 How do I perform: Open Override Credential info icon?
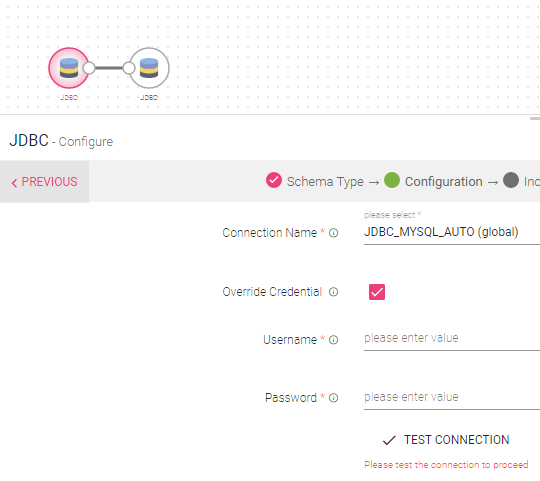[x=333, y=292]
